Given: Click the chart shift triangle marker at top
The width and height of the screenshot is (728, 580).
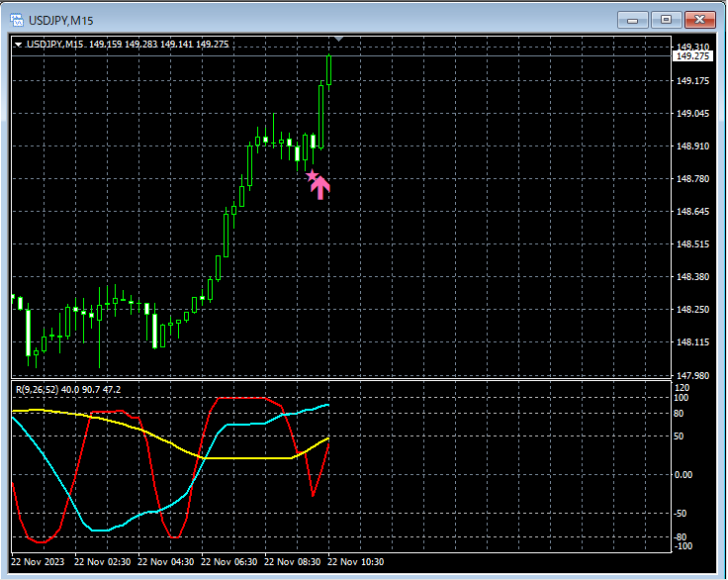Looking at the screenshot, I should click(339, 39).
